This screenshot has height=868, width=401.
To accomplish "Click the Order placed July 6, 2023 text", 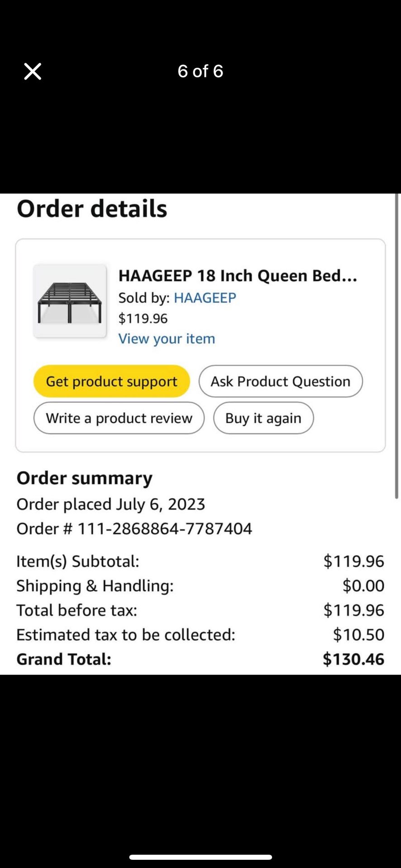I will pyautogui.click(x=111, y=504).
